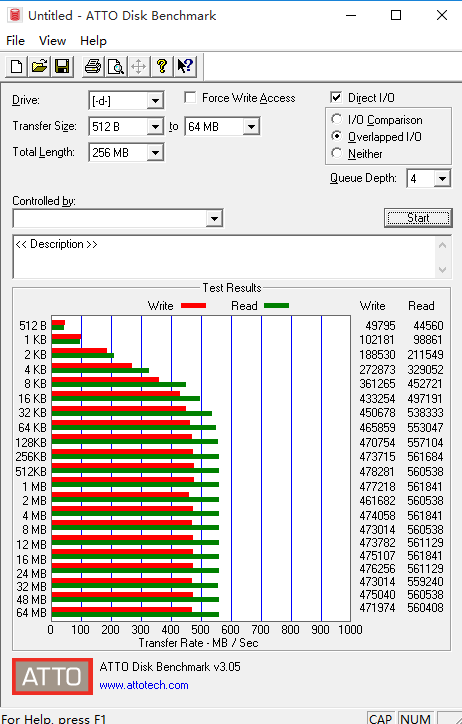Click the Start button
Screen dimensions: 462x724
(418, 218)
